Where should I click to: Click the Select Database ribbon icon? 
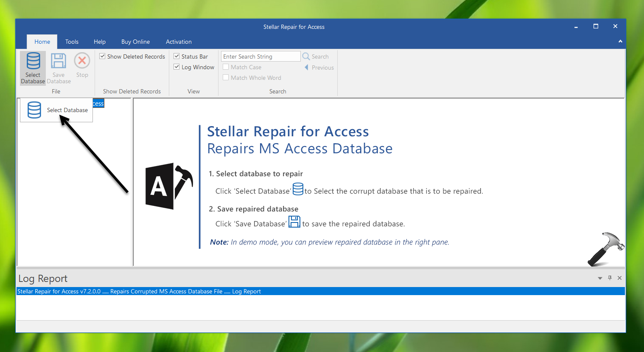(33, 61)
